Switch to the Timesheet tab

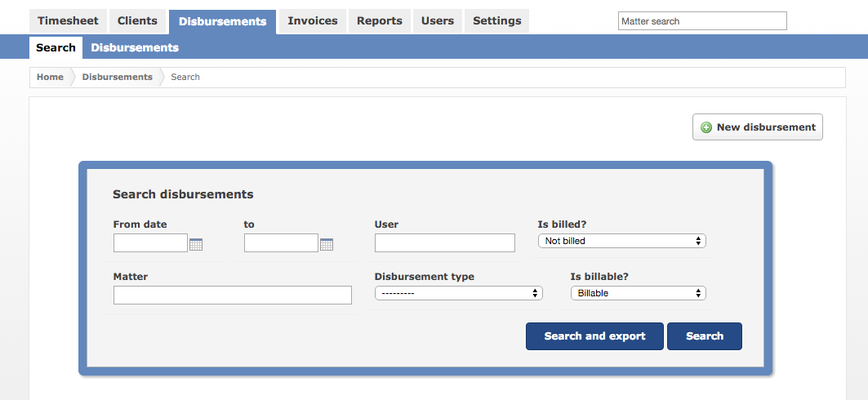point(68,21)
